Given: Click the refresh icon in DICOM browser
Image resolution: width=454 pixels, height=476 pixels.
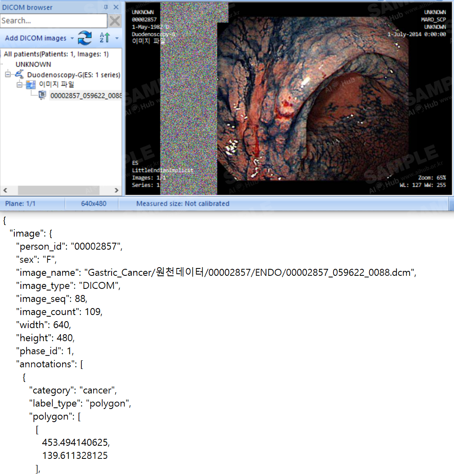Looking at the screenshot, I should (x=85, y=38).
